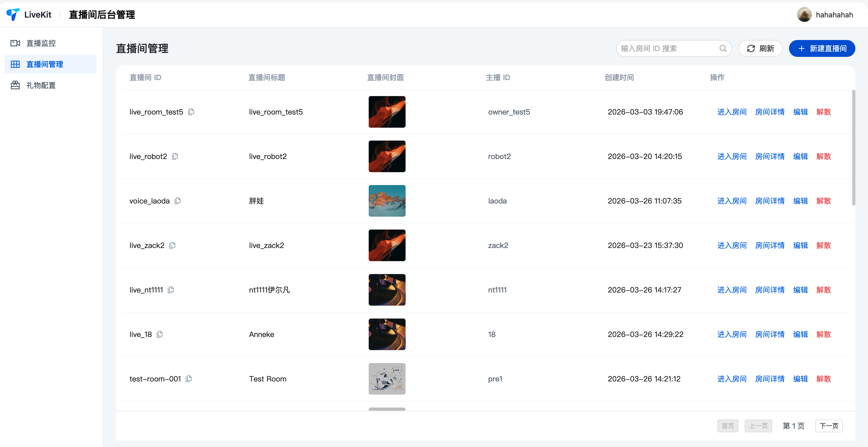Click the LiveKit logo icon
Screen dimensions: 868x447
(x=13, y=14)
